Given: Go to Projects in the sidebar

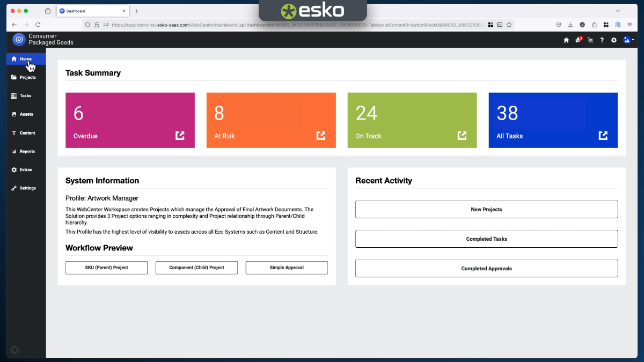Looking at the screenshot, I should click(24, 77).
